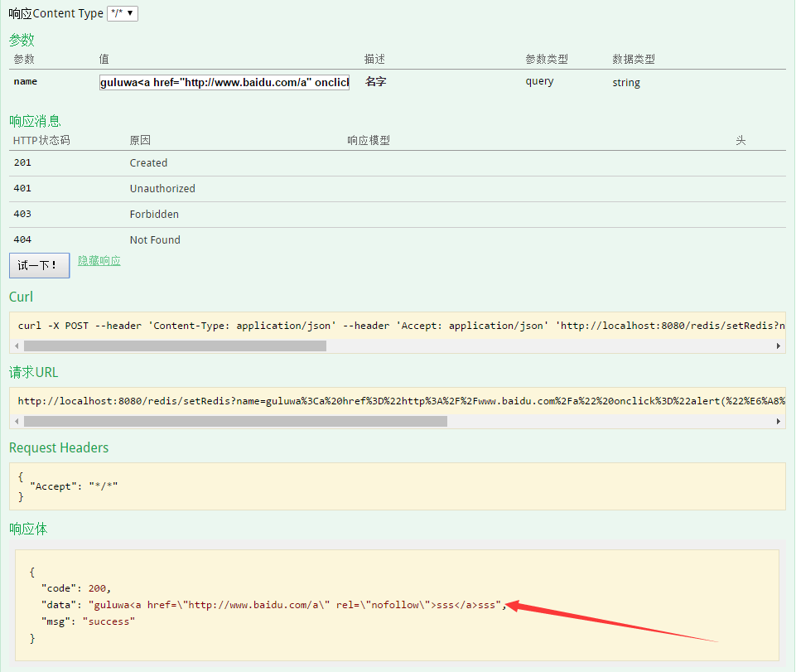
Task: Click the 201 status code row
Action: click(x=398, y=163)
